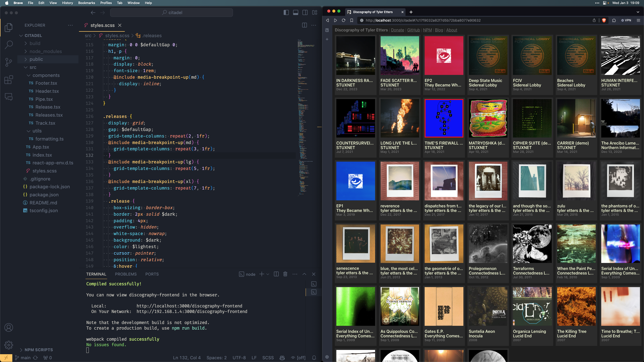Open the Profiles menu in the menu bar
The width and height of the screenshot is (644, 362).
click(x=106, y=3)
